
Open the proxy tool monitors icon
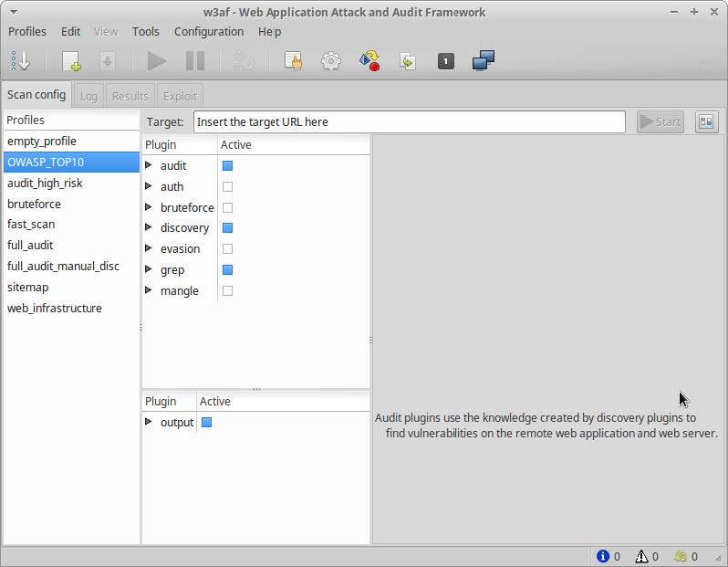pos(484,61)
